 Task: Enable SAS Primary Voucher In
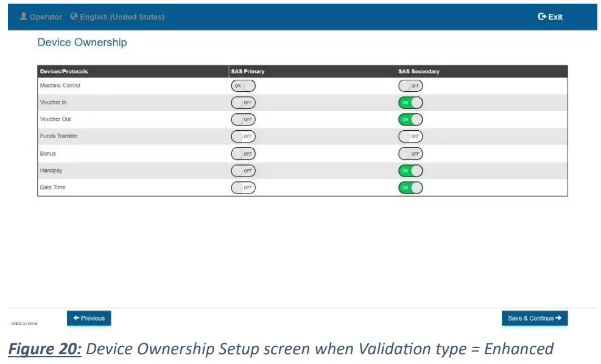(x=243, y=103)
